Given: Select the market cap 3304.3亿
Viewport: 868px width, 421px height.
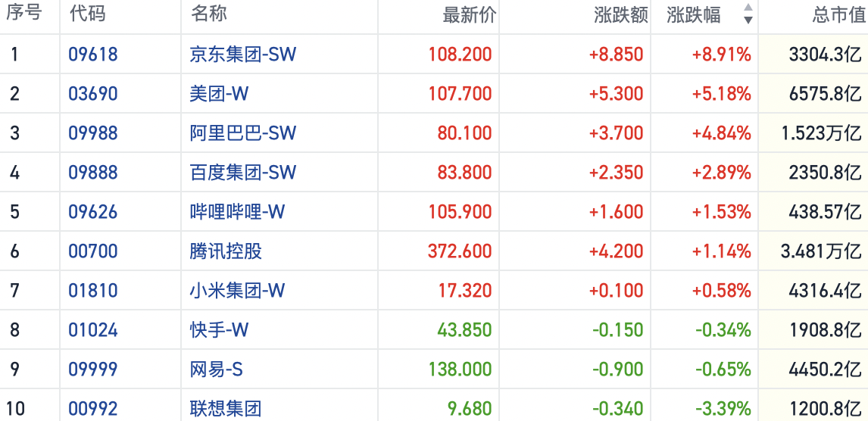Looking at the screenshot, I should [x=824, y=55].
